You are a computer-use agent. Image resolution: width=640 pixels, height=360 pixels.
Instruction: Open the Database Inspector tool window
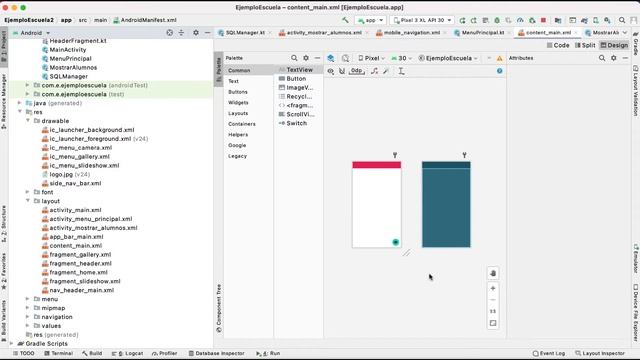point(216,353)
